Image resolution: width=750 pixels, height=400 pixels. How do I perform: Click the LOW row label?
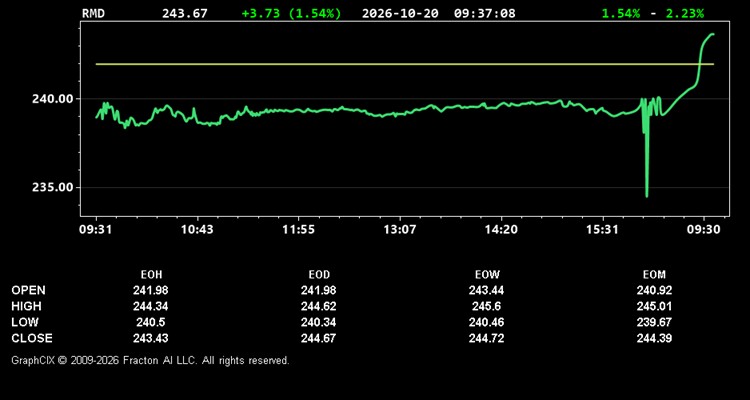pyautogui.click(x=25, y=322)
